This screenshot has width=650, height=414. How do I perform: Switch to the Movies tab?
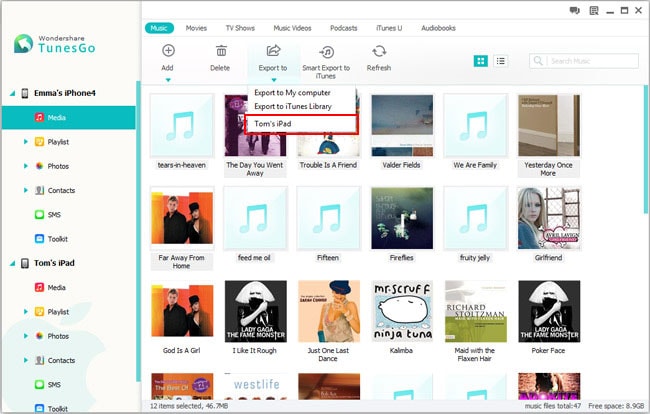click(x=196, y=28)
